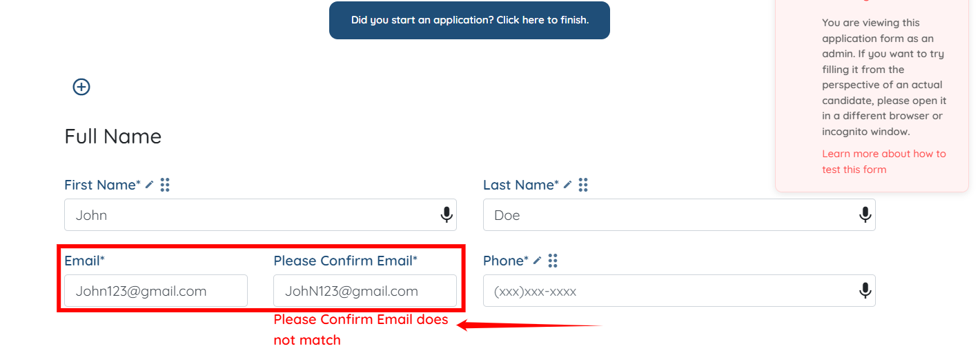Edit the Last Name field label

pos(568,185)
